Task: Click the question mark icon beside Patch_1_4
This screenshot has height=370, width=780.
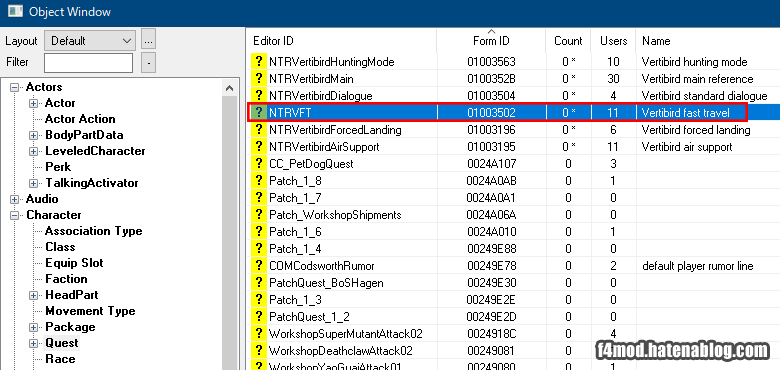Action: [x=259, y=249]
